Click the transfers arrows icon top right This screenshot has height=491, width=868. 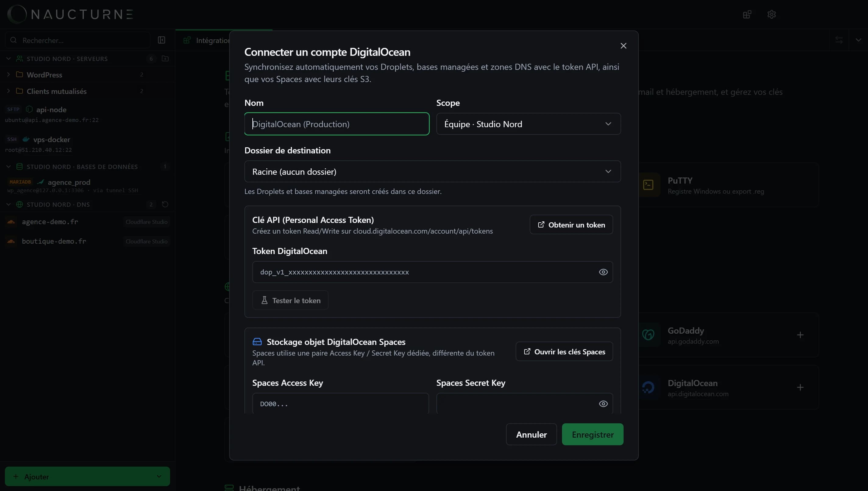point(839,40)
